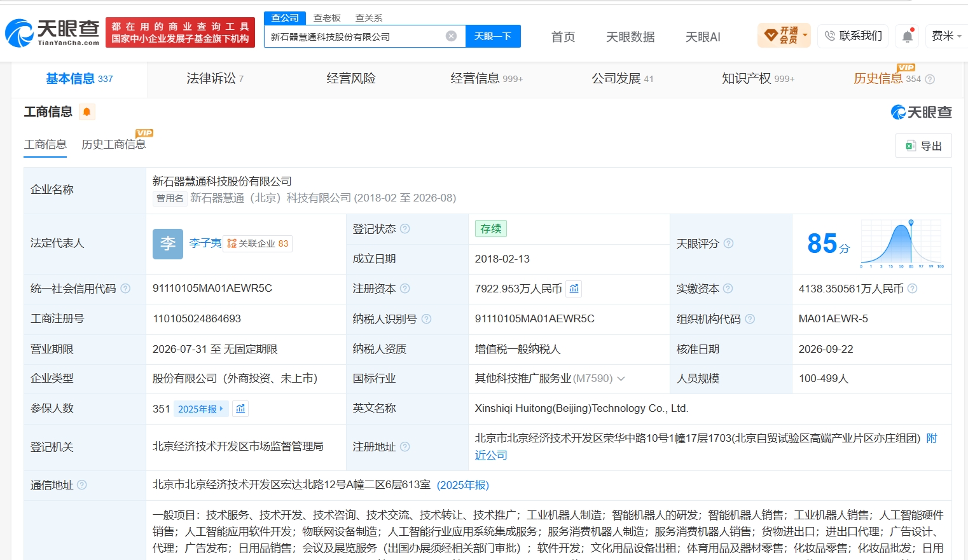
Task: Click the phone icon in 联系我们
Action: [830, 36]
